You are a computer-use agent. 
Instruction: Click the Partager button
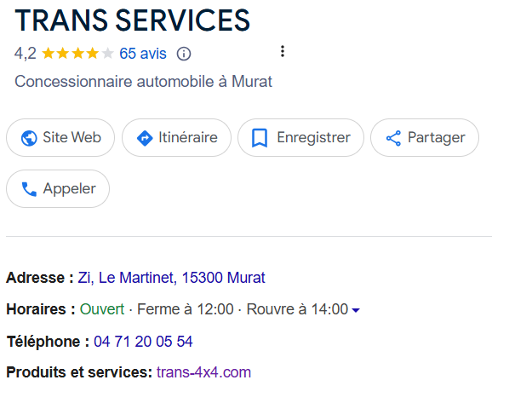(425, 137)
